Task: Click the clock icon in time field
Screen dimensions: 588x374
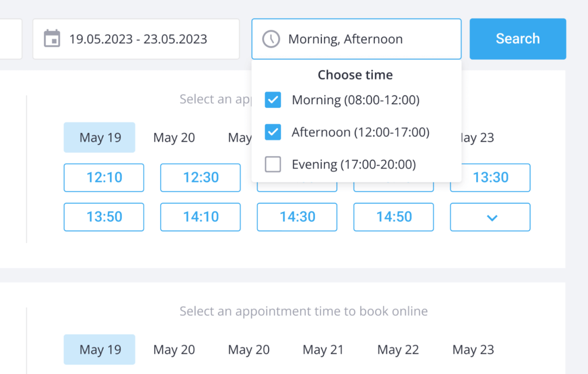Action: click(271, 39)
